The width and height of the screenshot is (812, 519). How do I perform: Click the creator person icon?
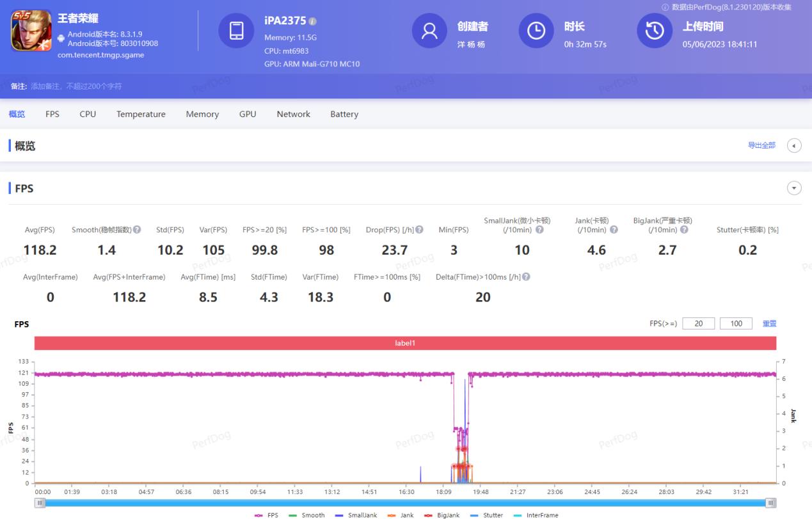429,30
